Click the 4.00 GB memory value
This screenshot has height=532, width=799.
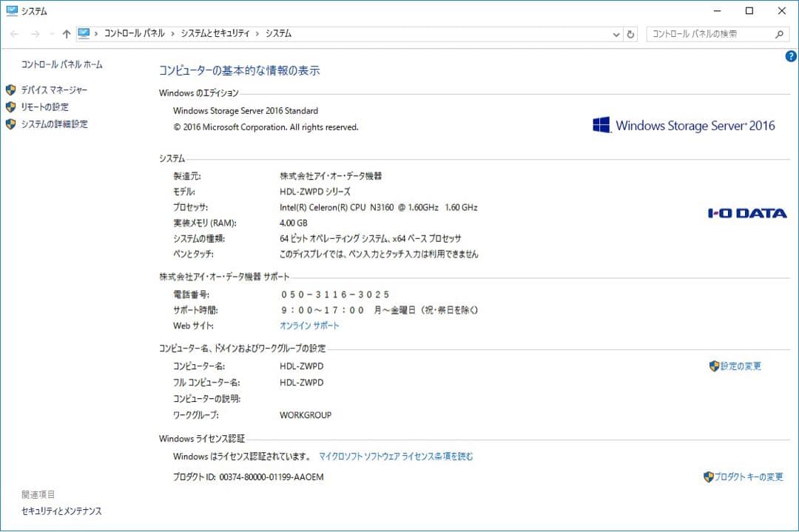tap(294, 223)
